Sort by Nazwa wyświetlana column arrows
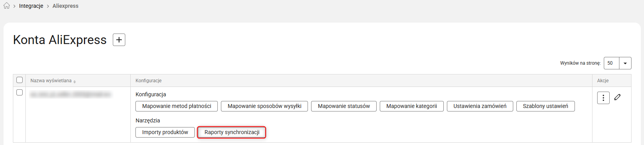The width and height of the screenshot is (644, 145). (x=75, y=81)
